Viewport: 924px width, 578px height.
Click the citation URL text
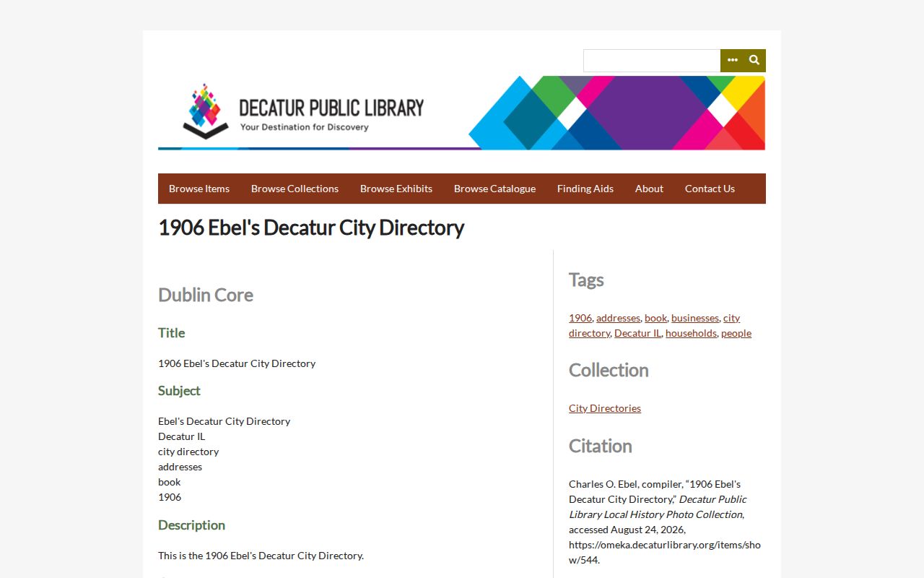(x=665, y=552)
